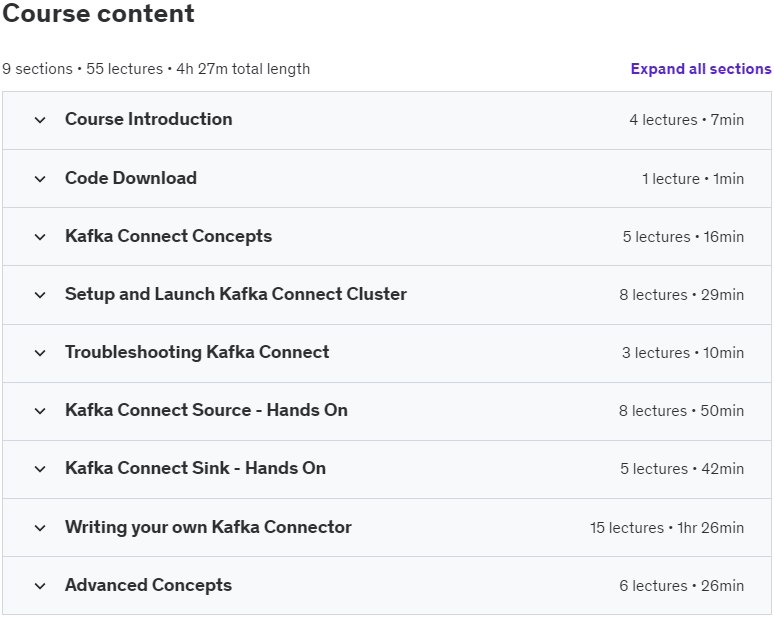This screenshot has width=774, height=617.
Task: Click the '3 lectures • 10min' text
Action: tap(683, 353)
